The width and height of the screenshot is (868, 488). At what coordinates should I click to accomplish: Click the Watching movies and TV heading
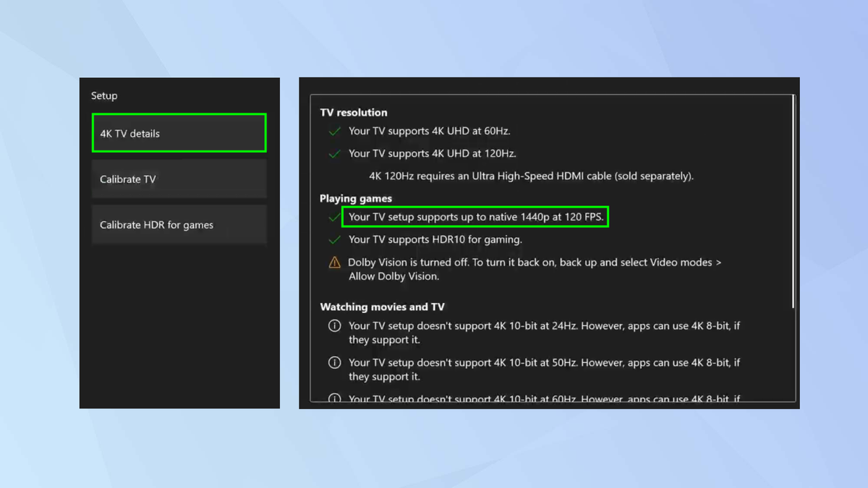coord(383,307)
